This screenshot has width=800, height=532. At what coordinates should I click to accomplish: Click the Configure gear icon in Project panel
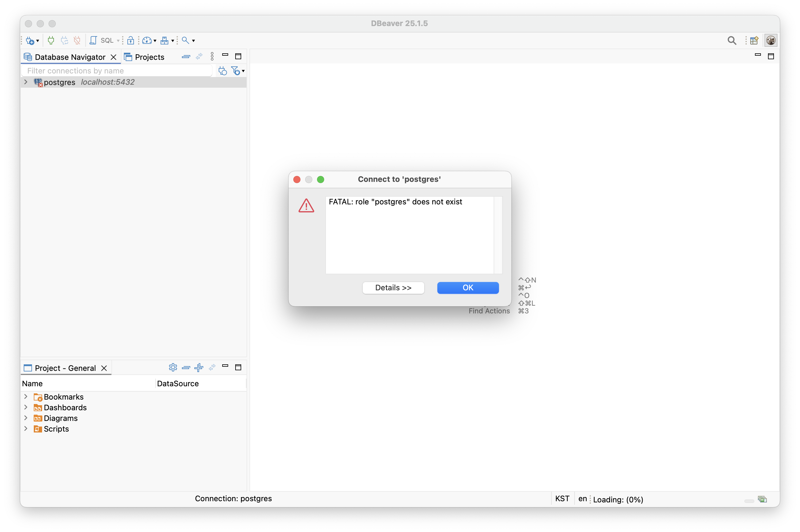[173, 367]
